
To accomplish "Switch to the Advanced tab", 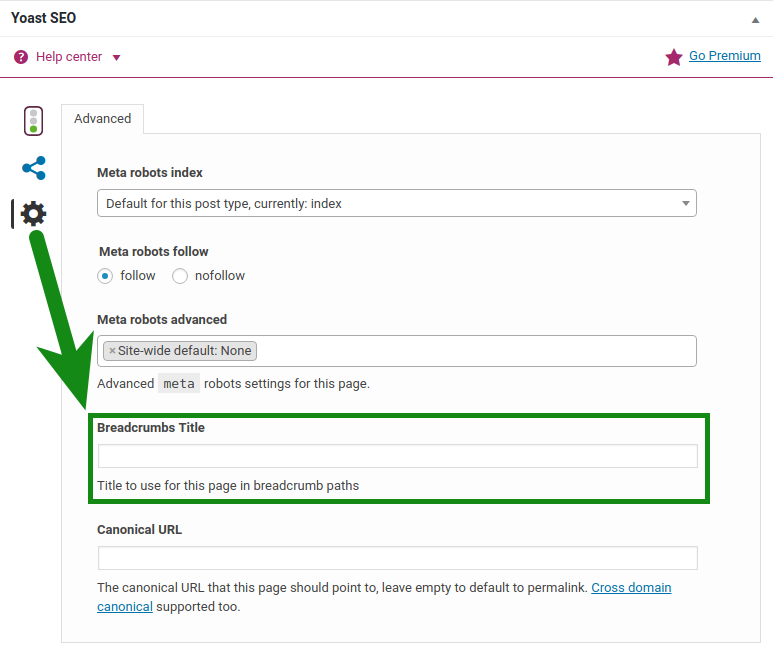I will pos(103,119).
